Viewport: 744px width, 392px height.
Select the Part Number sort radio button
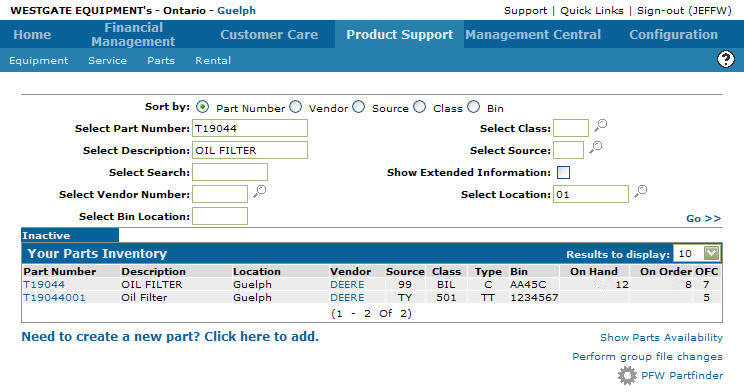(x=202, y=107)
